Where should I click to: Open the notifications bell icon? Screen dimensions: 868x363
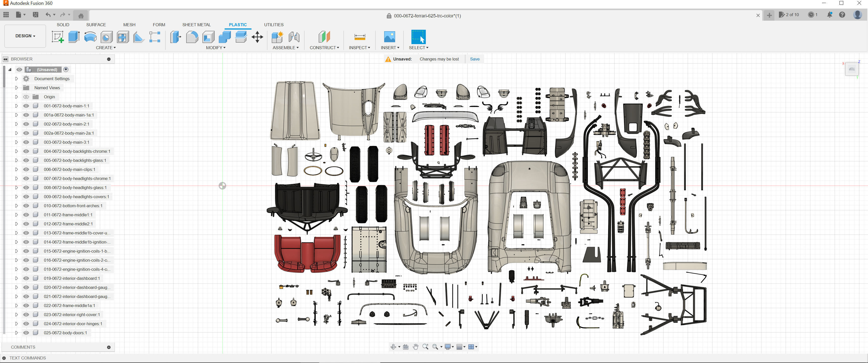[829, 15]
